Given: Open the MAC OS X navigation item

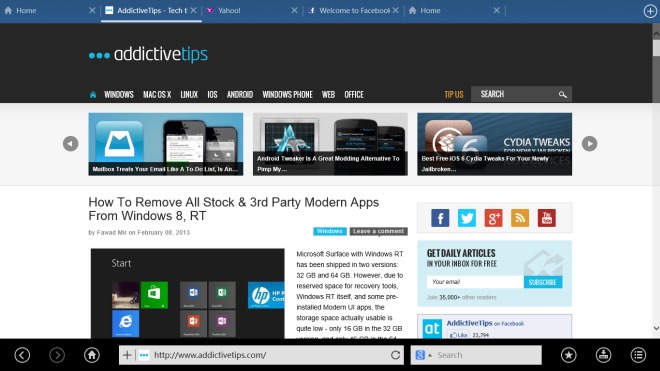Looking at the screenshot, I should click(157, 95).
